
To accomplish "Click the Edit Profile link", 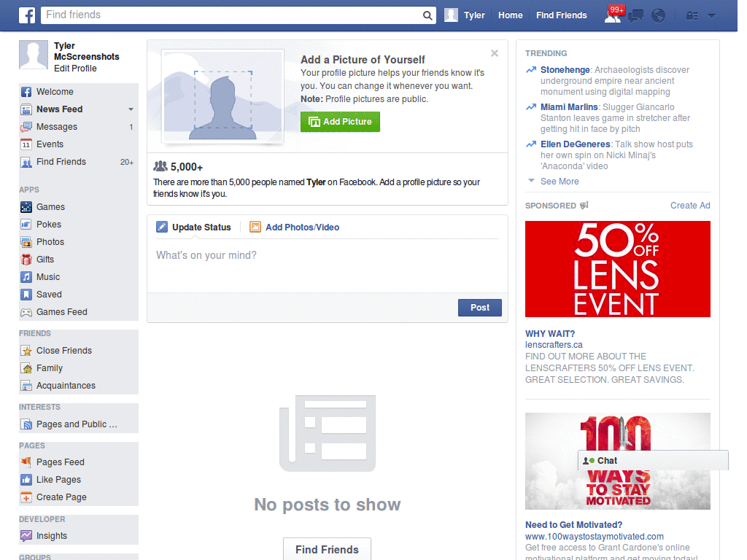I will coord(75,69).
